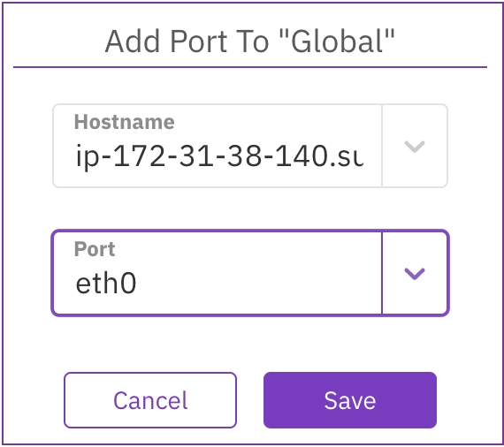
Task: Select the ip-172-31-38-140 hostname value text
Action: pyautogui.click(x=219, y=156)
